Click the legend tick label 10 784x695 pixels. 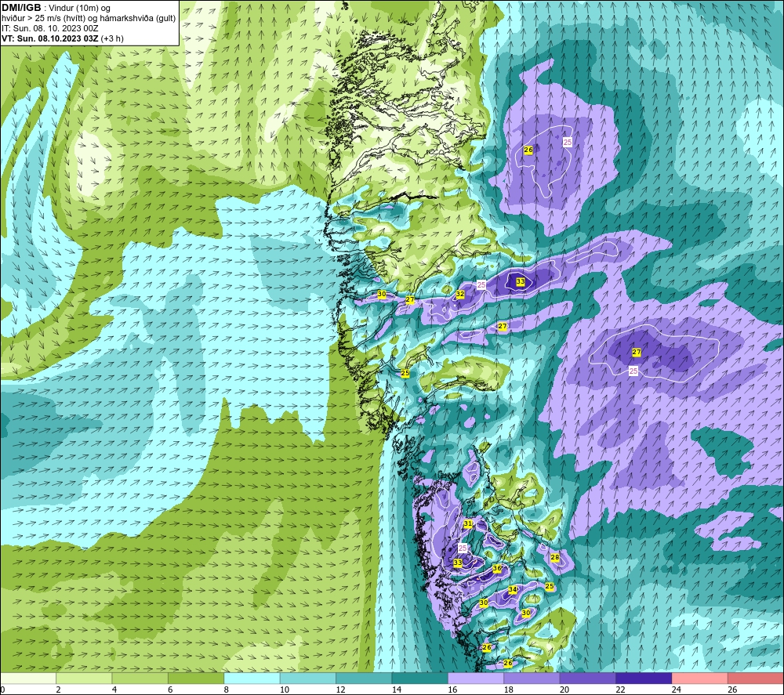pos(285,690)
